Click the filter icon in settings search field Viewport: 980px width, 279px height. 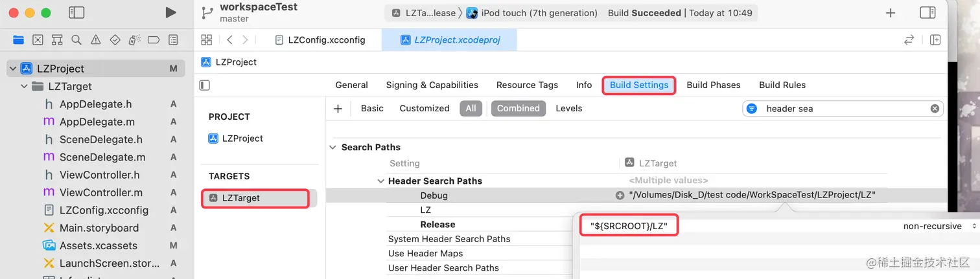coord(752,109)
